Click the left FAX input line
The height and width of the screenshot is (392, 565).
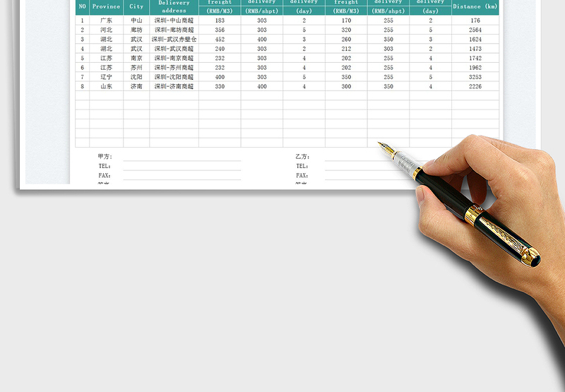(182, 176)
